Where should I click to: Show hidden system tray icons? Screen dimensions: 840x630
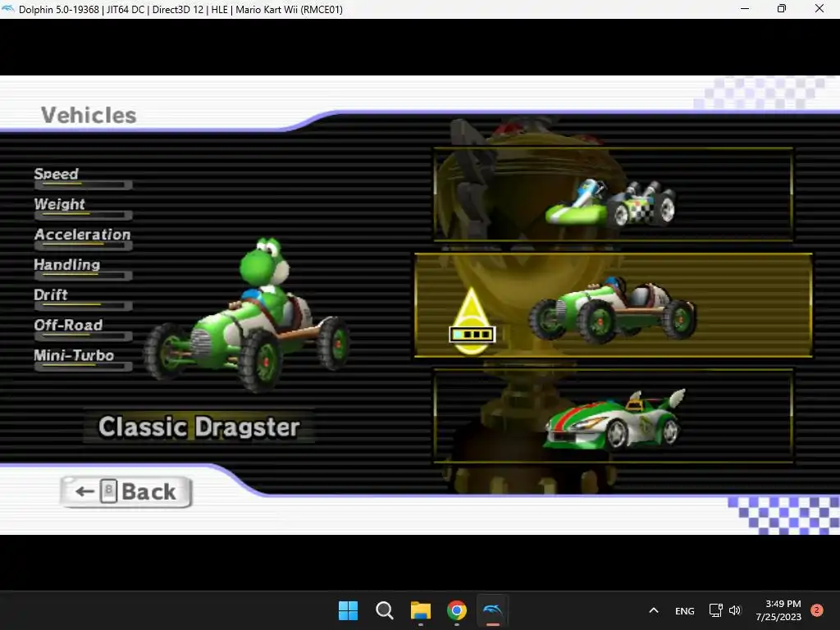click(x=654, y=610)
